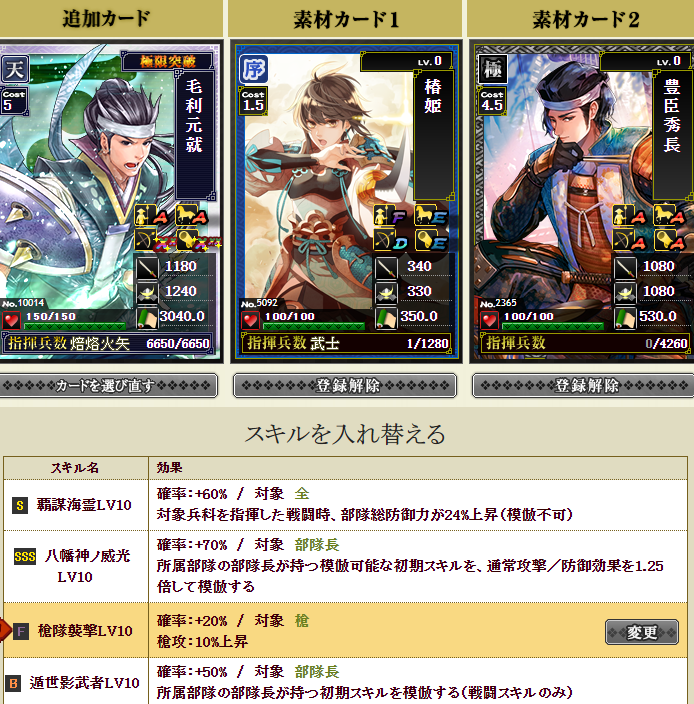Click the S rank icon beside 覇謀海霊LV10
The image size is (694, 704).
click(x=20, y=506)
